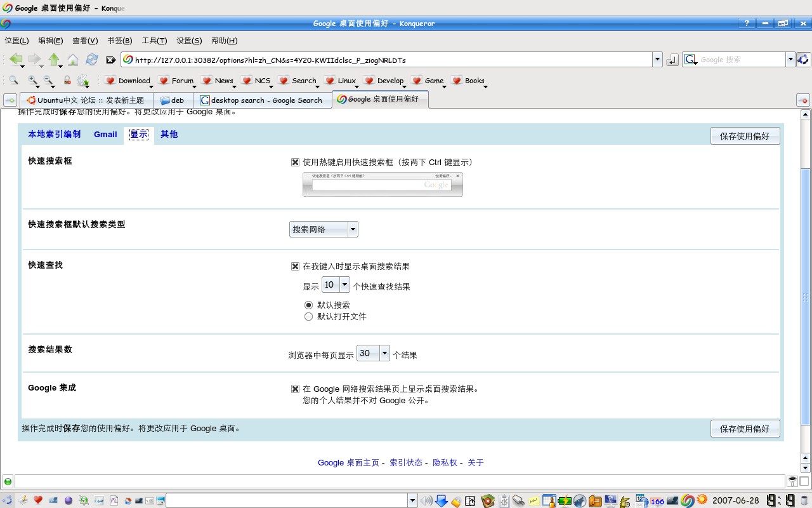Open the 本地索引编制 preferences tab
812x508 pixels.
click(55, 135)
